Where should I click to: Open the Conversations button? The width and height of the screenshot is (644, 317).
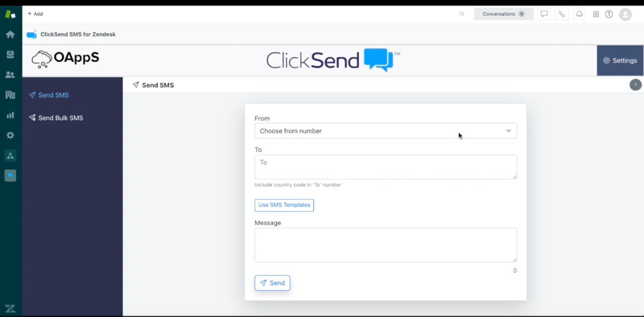coord(504,14)
